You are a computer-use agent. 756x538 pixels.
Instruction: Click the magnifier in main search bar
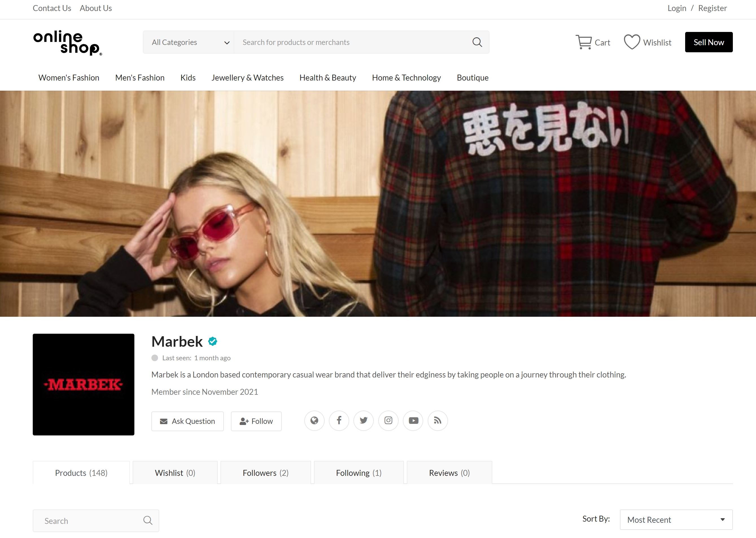(x=477, y=42)
